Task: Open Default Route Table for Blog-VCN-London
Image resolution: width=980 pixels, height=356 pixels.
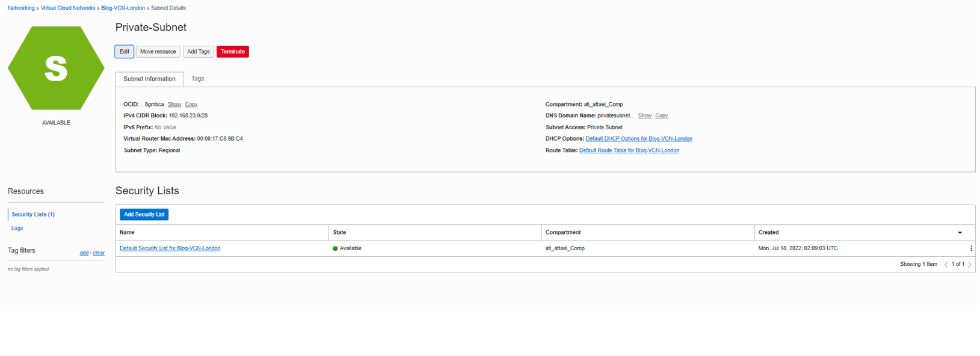Action: (x=629, y=151)
